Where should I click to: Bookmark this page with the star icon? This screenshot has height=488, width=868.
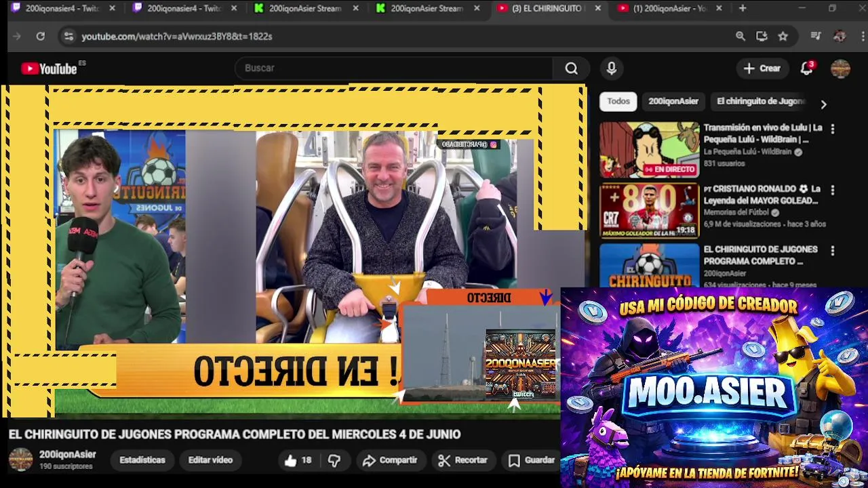783,37
